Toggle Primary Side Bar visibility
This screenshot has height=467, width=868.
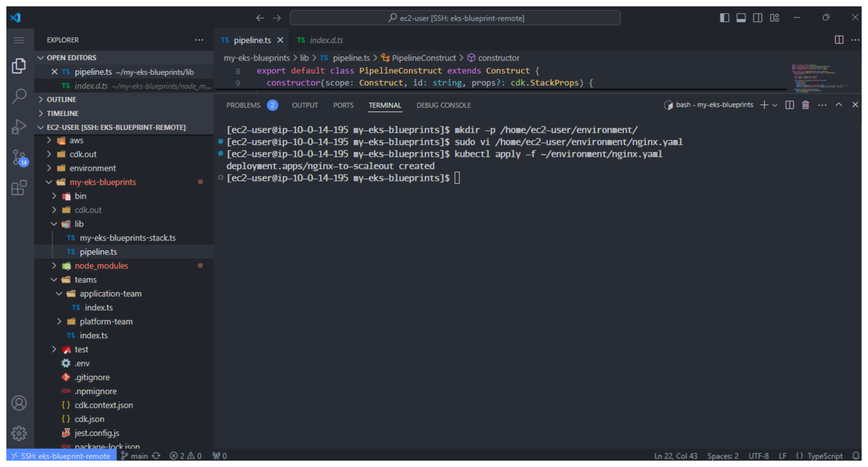point(724,18)
